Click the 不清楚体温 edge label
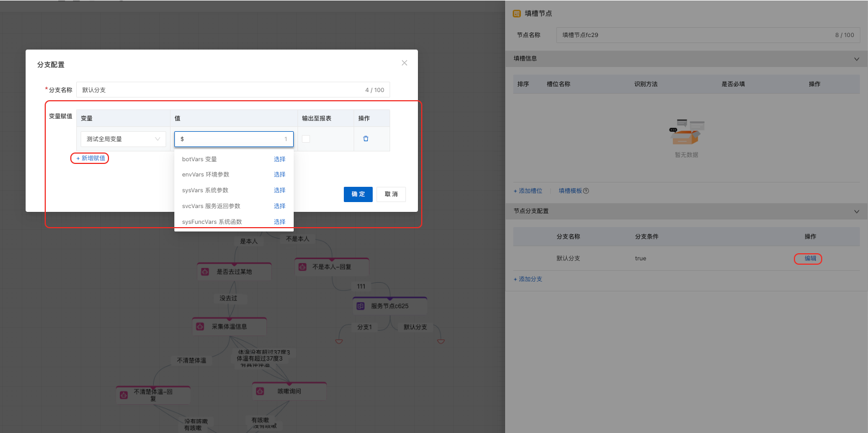Viewport: 868px width, 433px height. click(192, 361)
